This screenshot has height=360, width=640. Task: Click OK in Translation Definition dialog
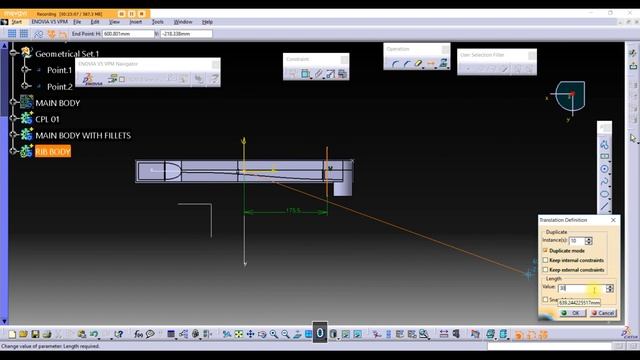(572, 313)
